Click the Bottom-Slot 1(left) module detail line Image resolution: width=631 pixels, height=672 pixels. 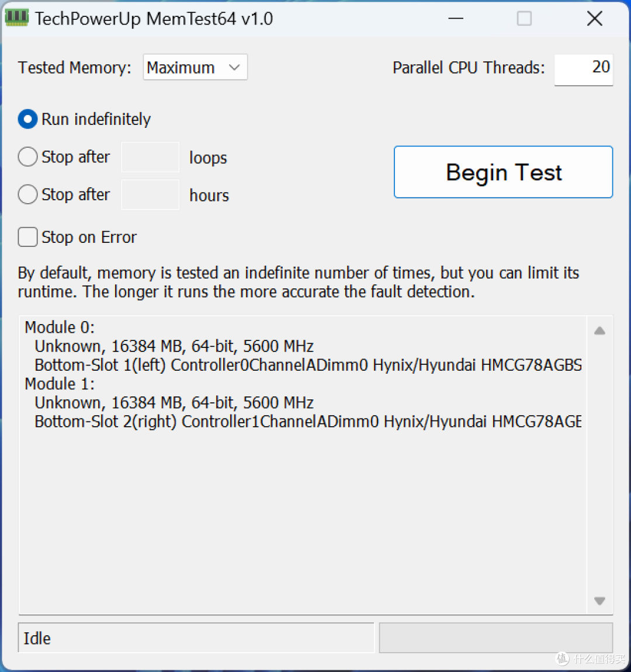(308, 365)
